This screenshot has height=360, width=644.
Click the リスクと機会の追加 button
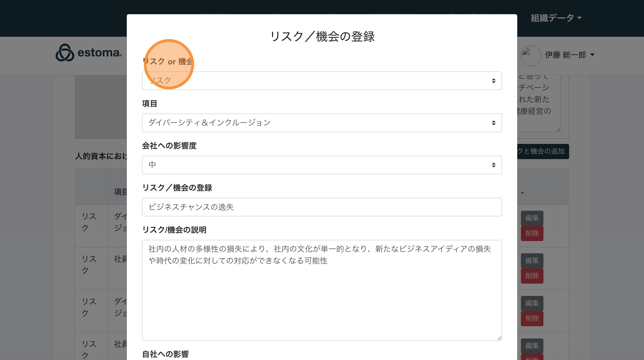pyautogui.click(x=542, y=151)
